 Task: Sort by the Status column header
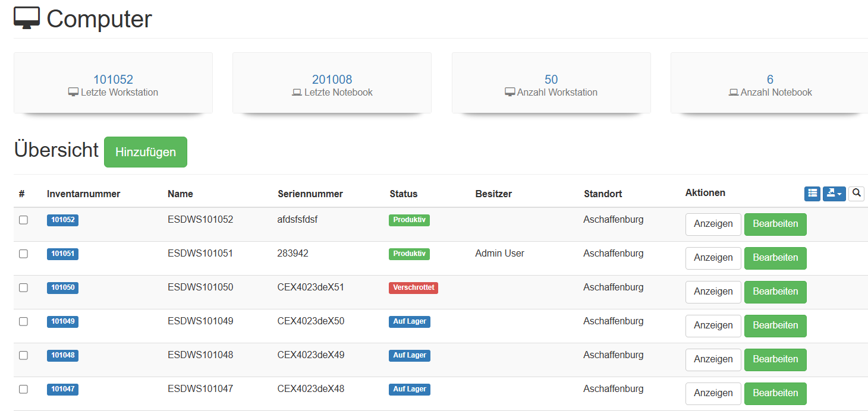tap(403, 194)
